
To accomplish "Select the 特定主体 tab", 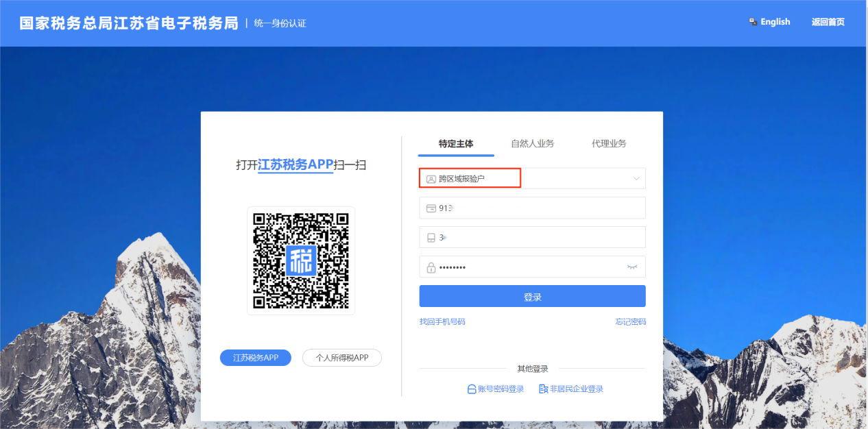I will click(456, 144).
